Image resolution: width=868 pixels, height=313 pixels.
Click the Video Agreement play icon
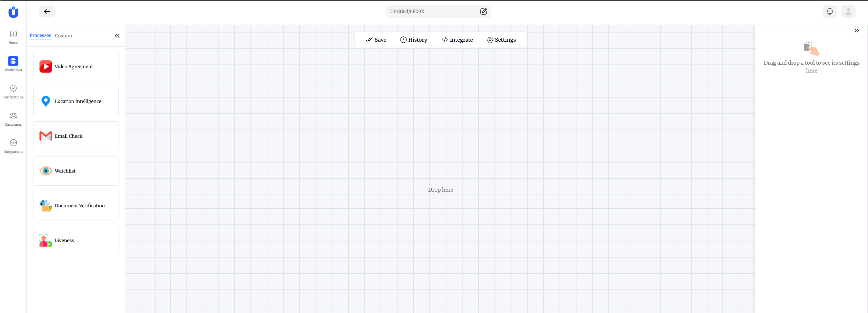coord(46,66)
